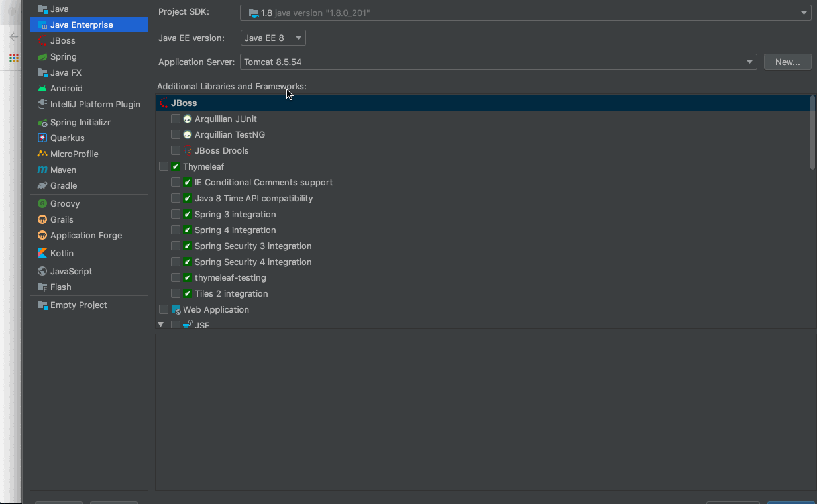Enable the Arquillian TestNG checkbox
817x504 pixels.
point(176,135)
